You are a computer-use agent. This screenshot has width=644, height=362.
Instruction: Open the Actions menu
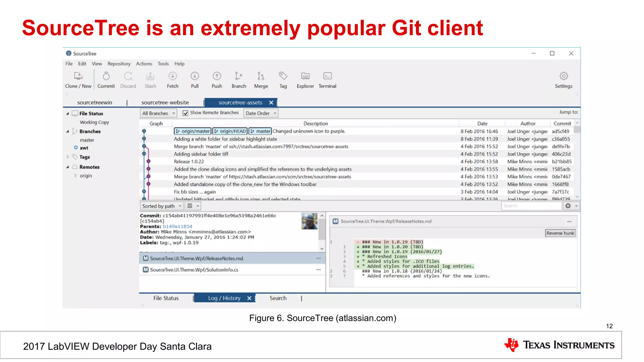144,64
